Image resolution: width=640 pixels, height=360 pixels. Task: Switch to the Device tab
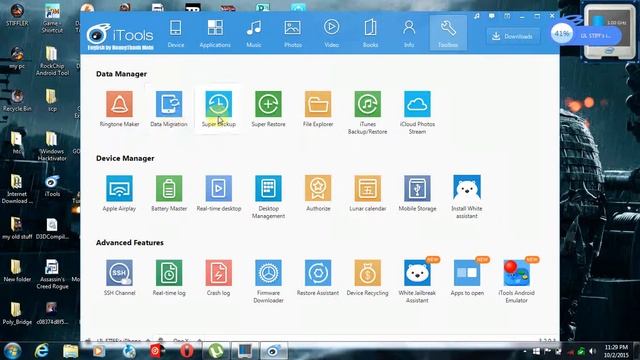pyautogui.click(x=176, y=33)
